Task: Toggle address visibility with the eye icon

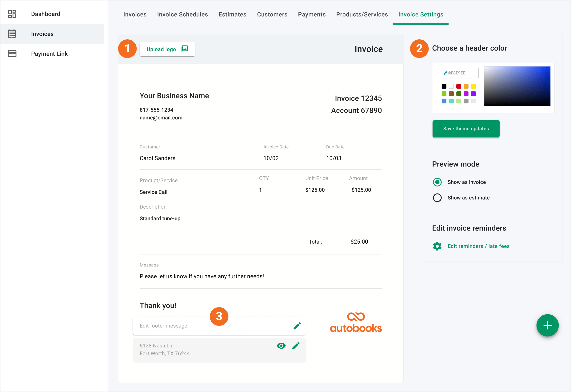Action: (x=281, y=346)
